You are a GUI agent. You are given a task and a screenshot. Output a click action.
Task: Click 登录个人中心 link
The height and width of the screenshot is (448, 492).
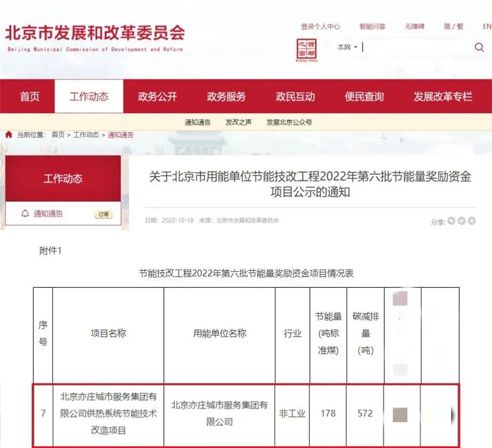320,26
